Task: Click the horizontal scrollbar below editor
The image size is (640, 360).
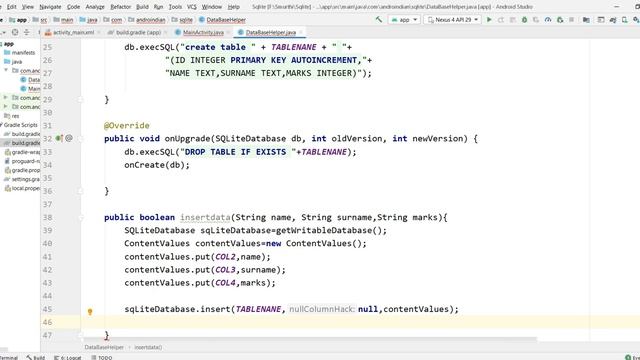Action: click(x=309, y=339)
